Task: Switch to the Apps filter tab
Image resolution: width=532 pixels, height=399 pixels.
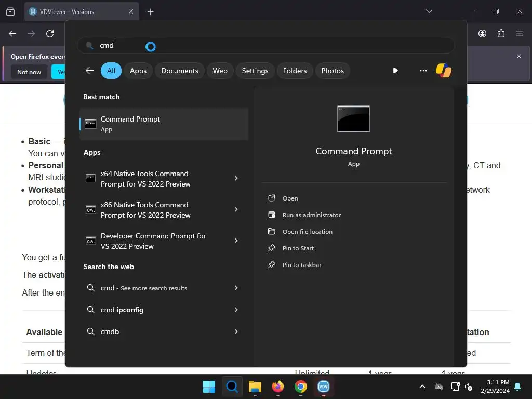Action: (138, 71)
